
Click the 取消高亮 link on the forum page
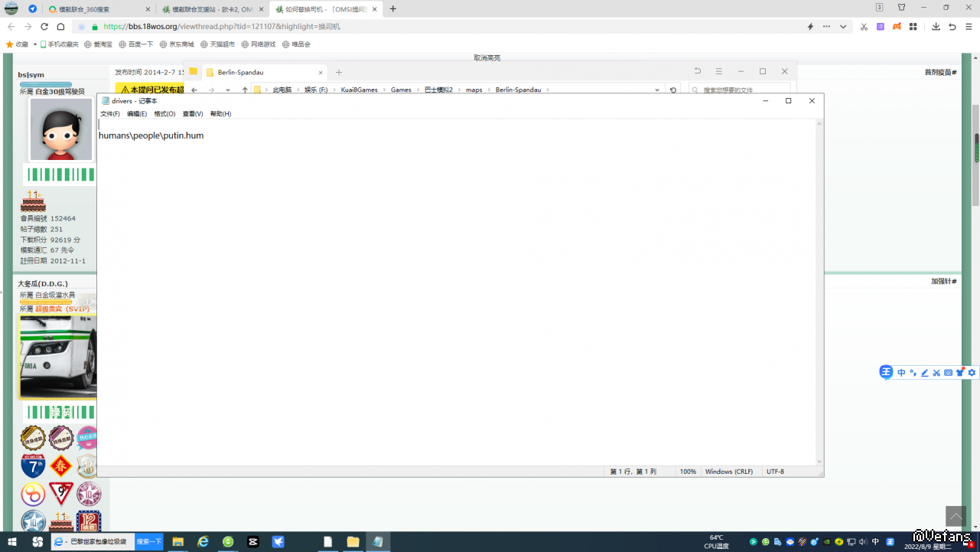(x=487, y=58)
